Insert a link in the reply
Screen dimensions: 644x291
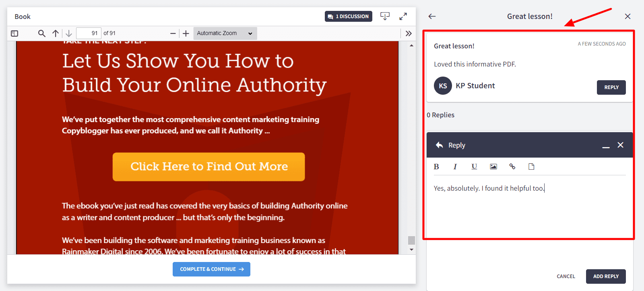[512, 166]
